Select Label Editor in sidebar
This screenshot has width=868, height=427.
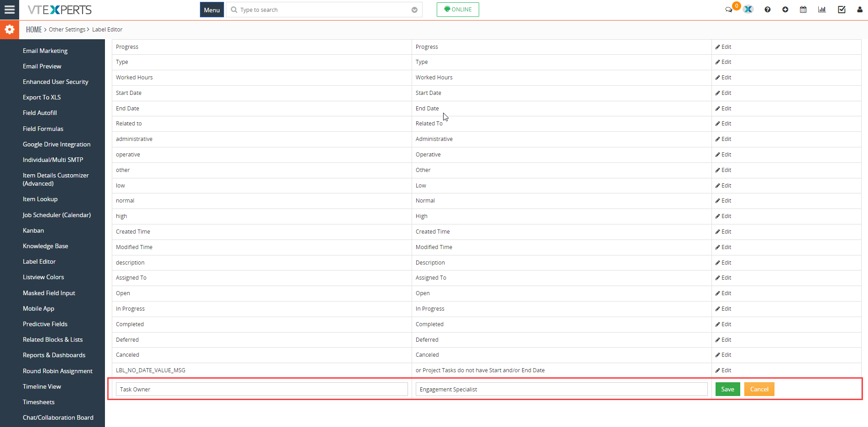point(39,261)
